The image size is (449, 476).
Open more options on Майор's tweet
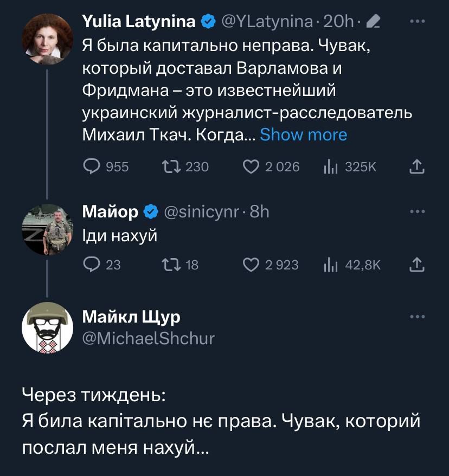416,212
